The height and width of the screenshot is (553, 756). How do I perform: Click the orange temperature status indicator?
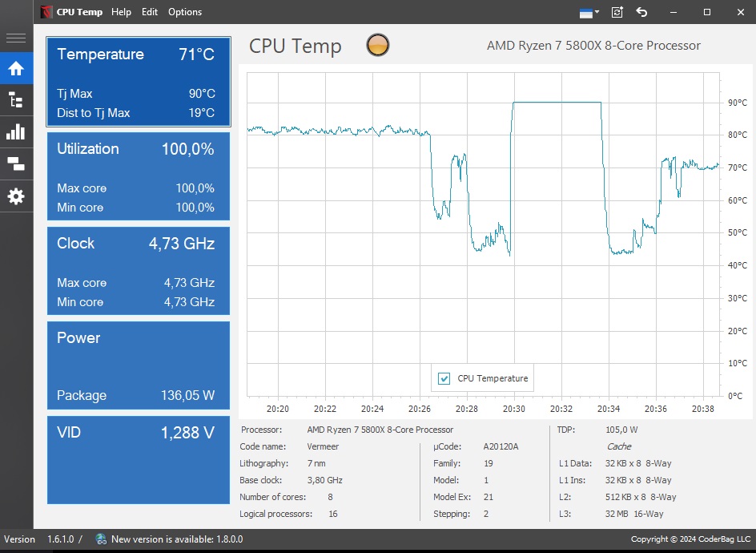point(377,45)
